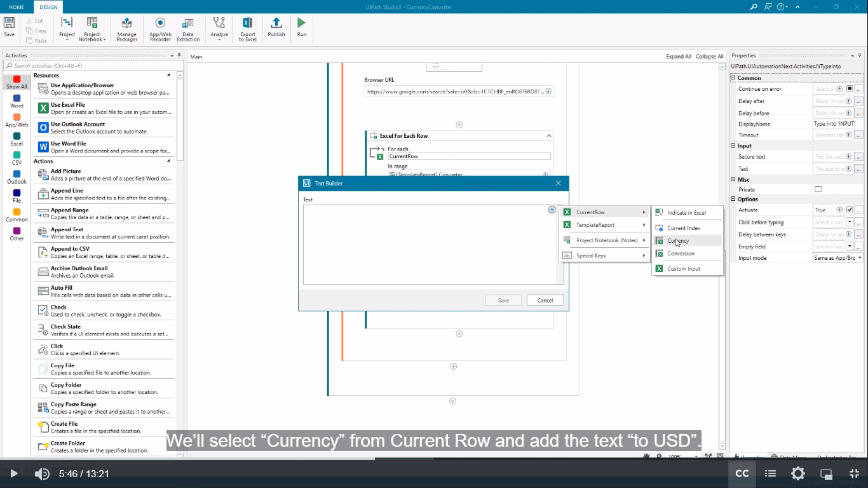Toggle Continue on error checkbox
The image size is (868, 488).
pos(850,89)
